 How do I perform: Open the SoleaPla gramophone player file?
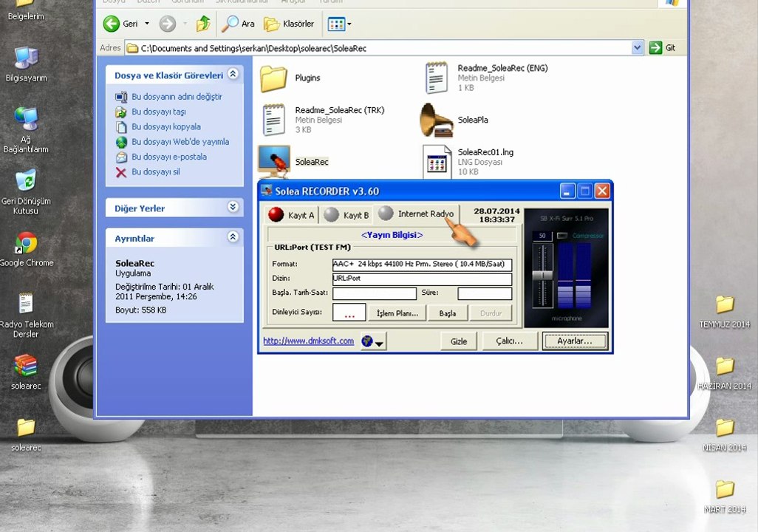(454, 120)
